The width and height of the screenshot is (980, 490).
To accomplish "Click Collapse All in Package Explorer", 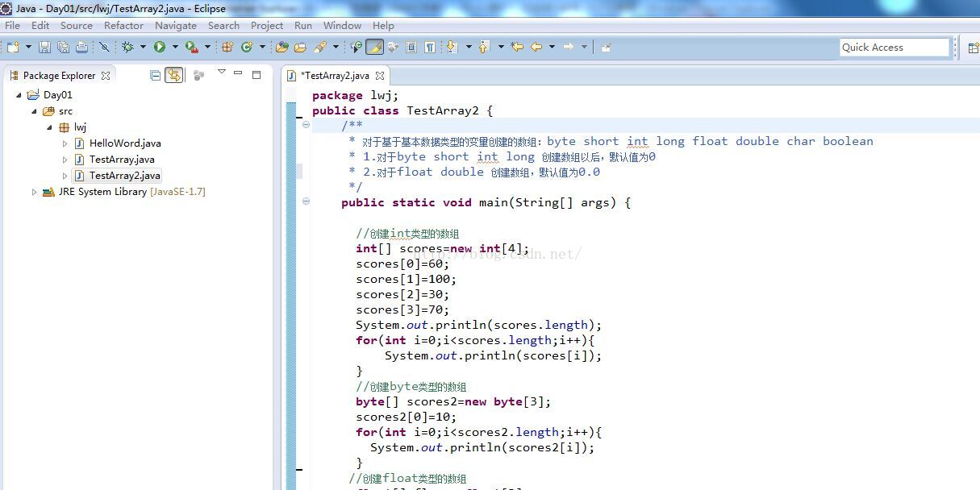I will [x=155, y=75].
